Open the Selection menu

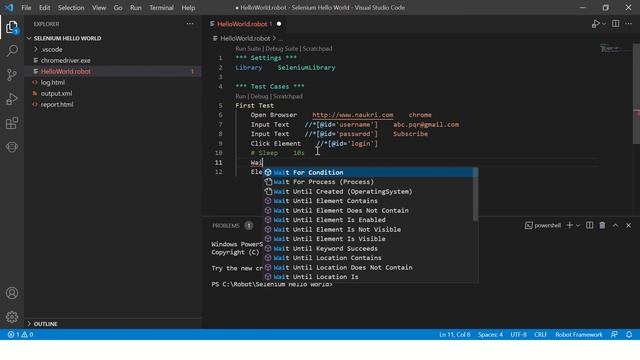point(71,8)
